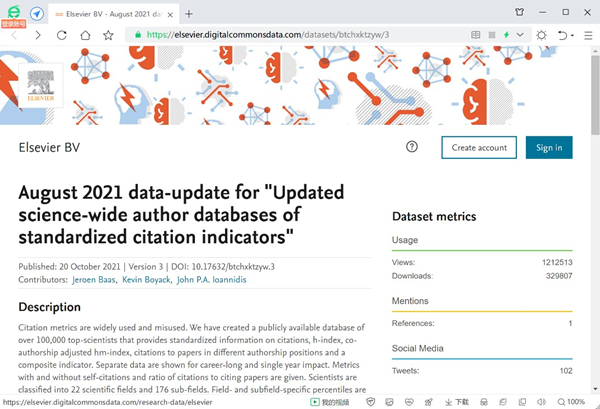Click the blue compass navigation icon

tap(37, 14)
